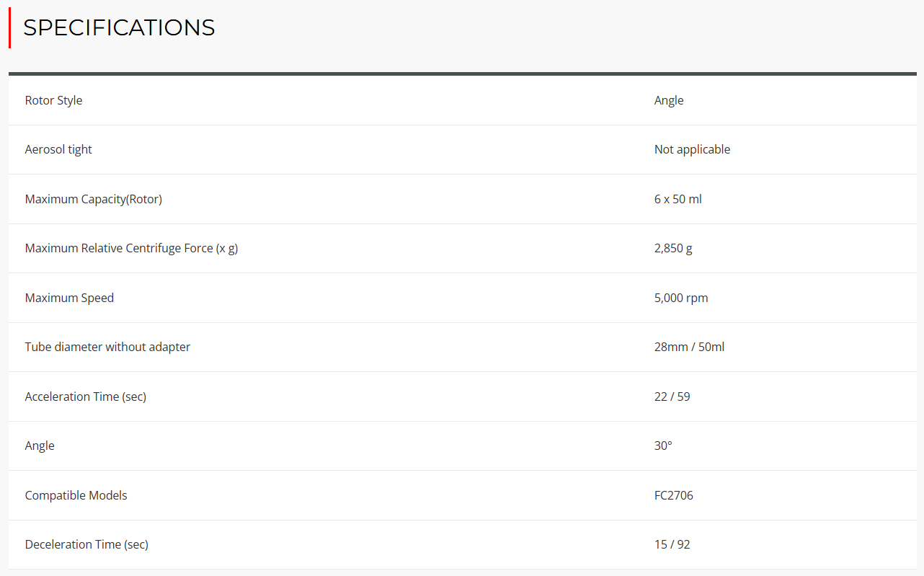Click Deceleration Time (sec) label
The image size is (924, 576).
coord(86,544)
